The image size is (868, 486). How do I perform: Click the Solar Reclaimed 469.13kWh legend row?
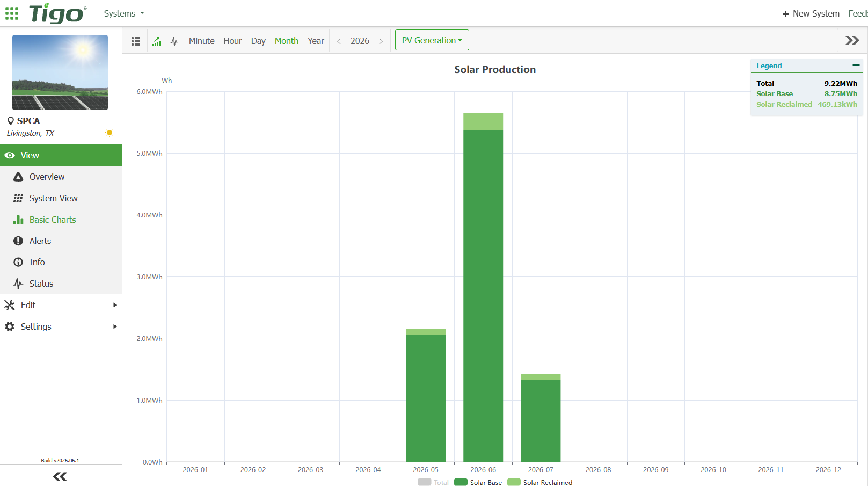(x=807, y=104)
